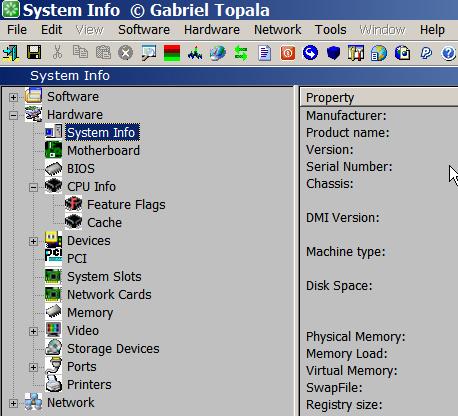Click the clipboard paste toolbar icon
This screenshot has width=458, height=416.
103,53
